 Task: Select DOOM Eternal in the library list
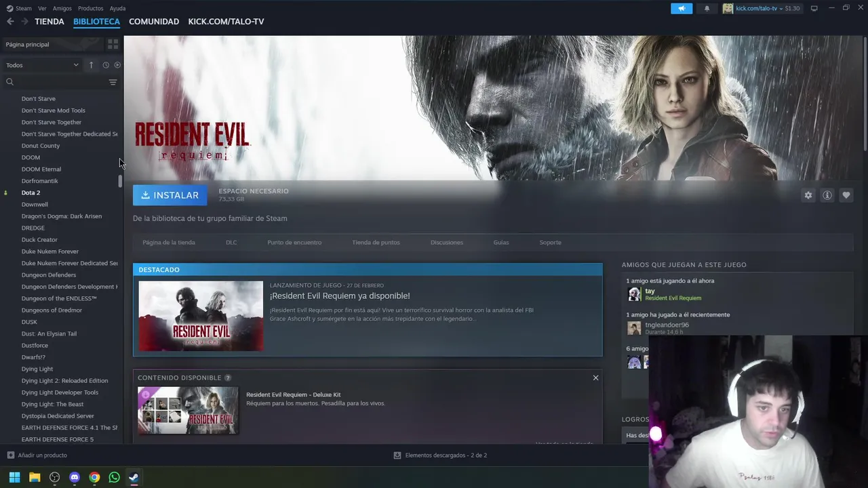coord(41,169)
